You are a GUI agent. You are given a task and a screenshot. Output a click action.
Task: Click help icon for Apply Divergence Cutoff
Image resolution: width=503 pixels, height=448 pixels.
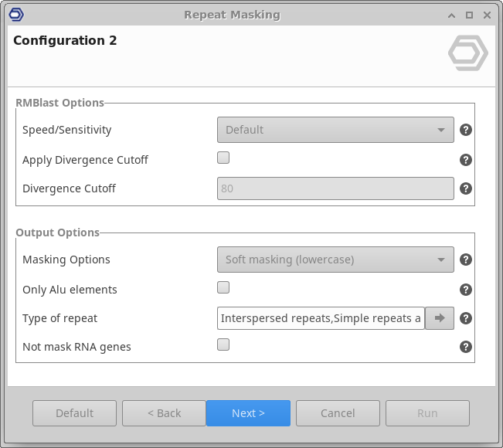(x=465, y=160)
